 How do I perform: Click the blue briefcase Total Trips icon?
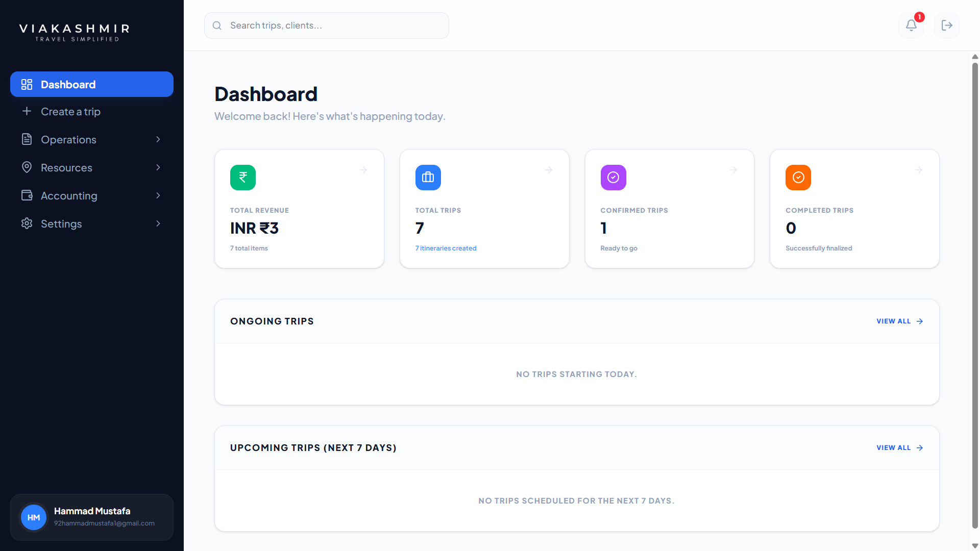(428, 178)
